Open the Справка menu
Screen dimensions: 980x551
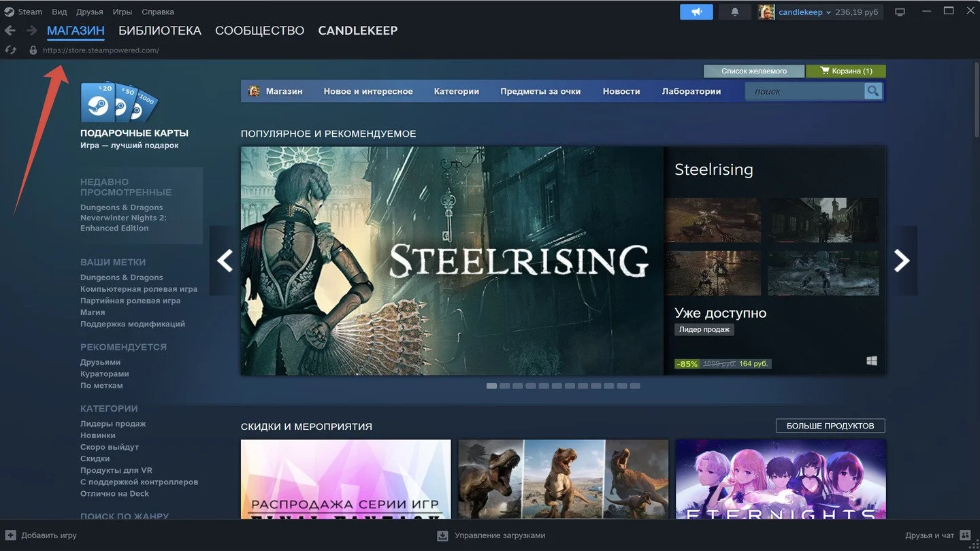point(158,12)
